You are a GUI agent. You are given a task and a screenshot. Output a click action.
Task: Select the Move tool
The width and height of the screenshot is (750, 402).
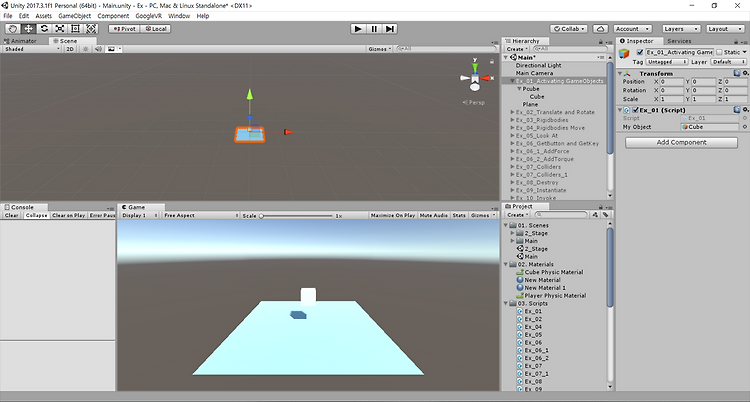click(28, 29)
